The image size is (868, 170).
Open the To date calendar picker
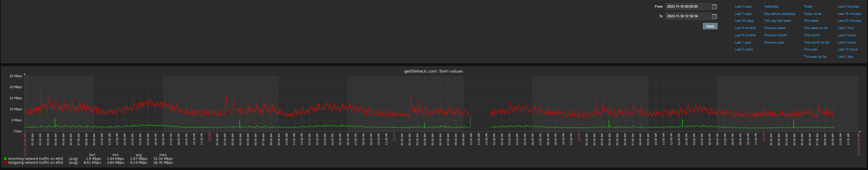[715, 16]
